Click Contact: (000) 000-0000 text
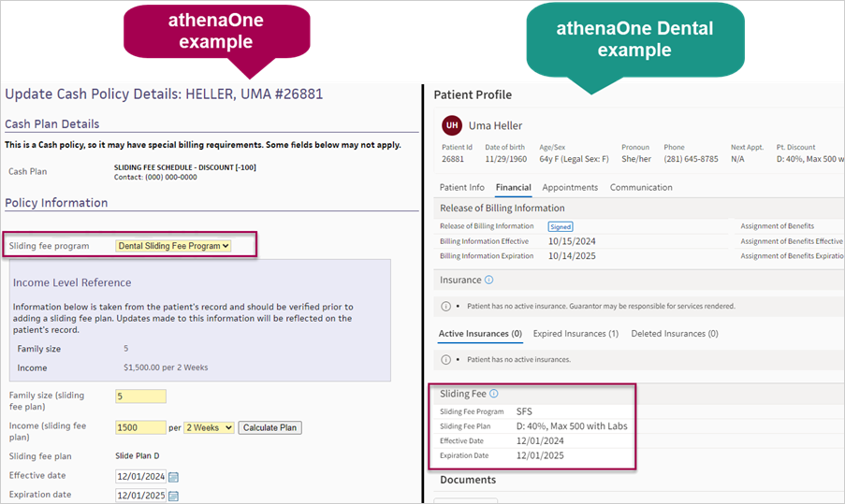 pos(155,177)
